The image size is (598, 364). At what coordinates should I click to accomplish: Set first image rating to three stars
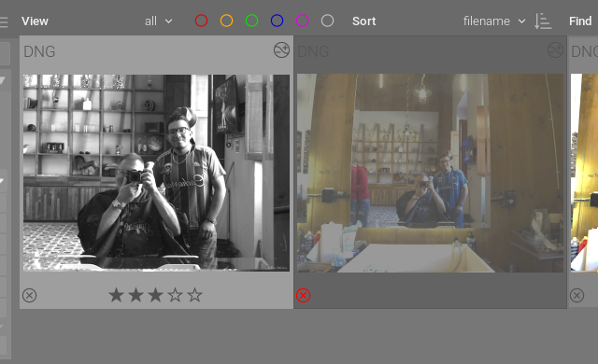click(156, 295)
